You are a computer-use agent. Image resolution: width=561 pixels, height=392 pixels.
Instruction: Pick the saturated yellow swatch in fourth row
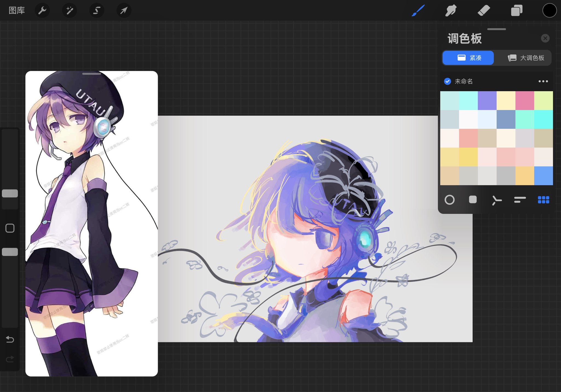coord(468,157)
